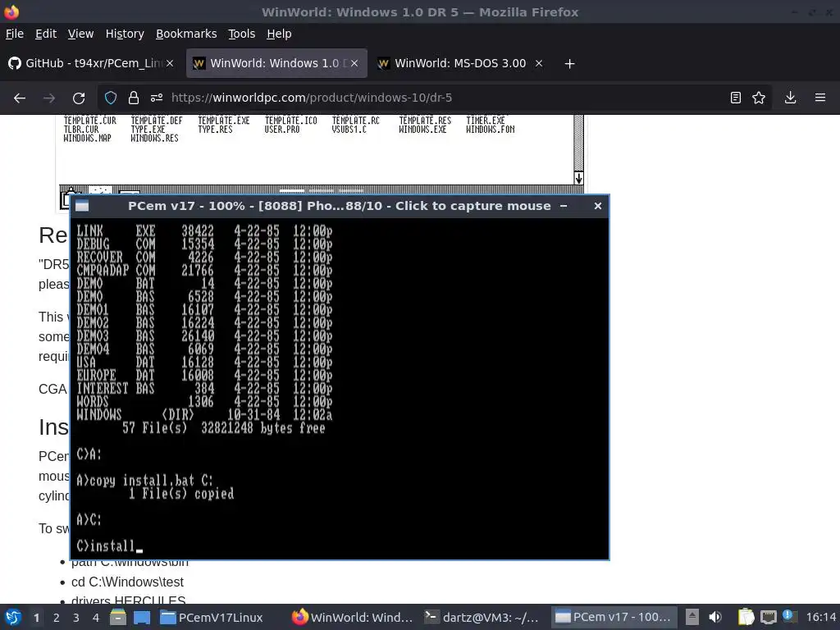The image size is (840, 630).
Task: Open the Firefox hamburger application menu
Action: coord(820,98)
